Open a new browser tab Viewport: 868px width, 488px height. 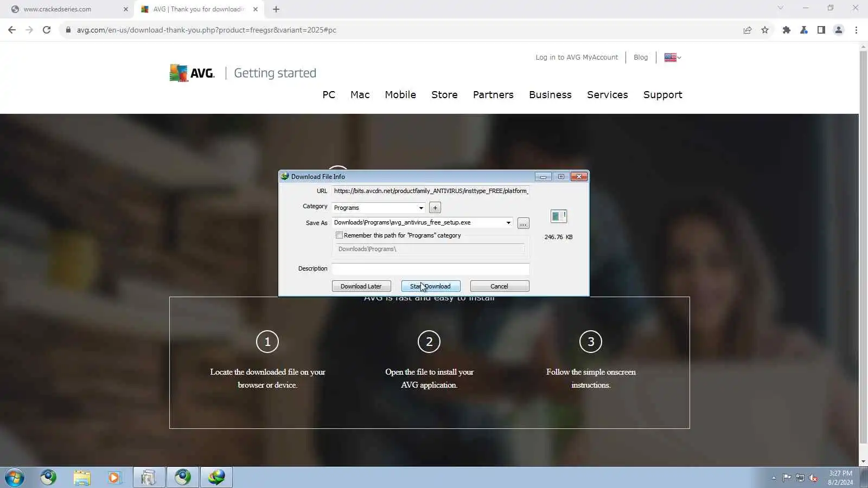(276, 9)
